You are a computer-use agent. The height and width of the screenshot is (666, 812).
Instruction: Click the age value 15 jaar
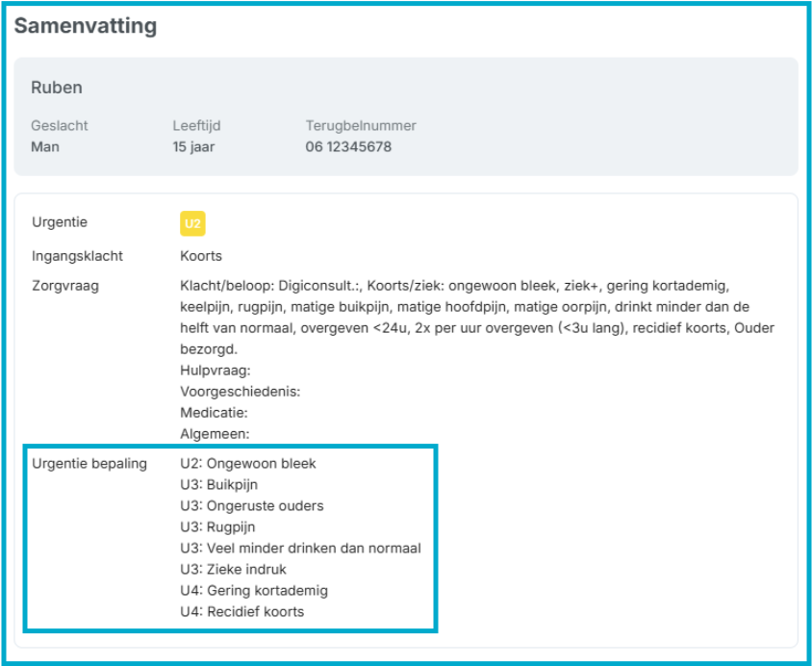click(193, 147)
